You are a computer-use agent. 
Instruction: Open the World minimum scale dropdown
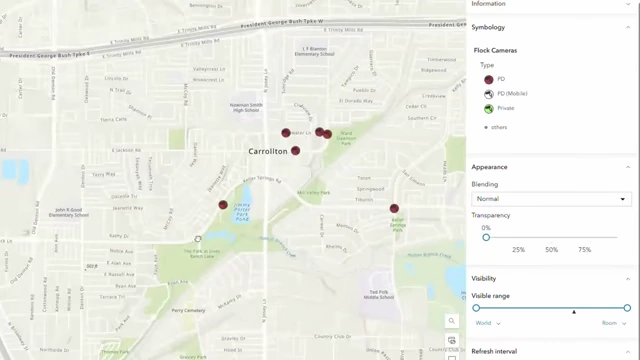coord(488,323)
